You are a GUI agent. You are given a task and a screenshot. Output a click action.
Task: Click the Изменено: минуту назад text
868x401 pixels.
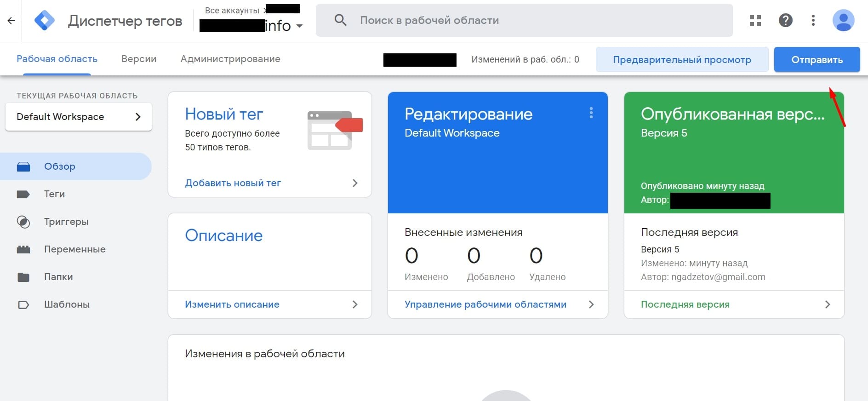click(694, 263)
